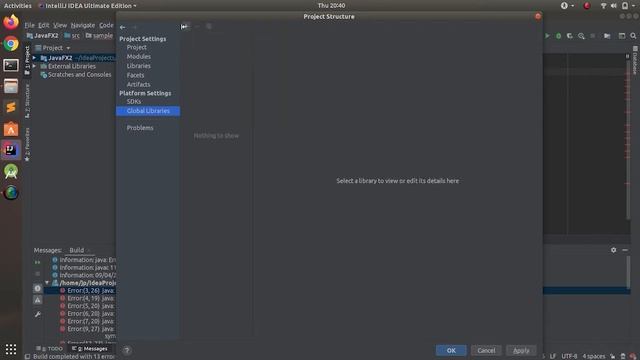
Task: Toggle the show errors filter icon
Action: tap(38, 289)
